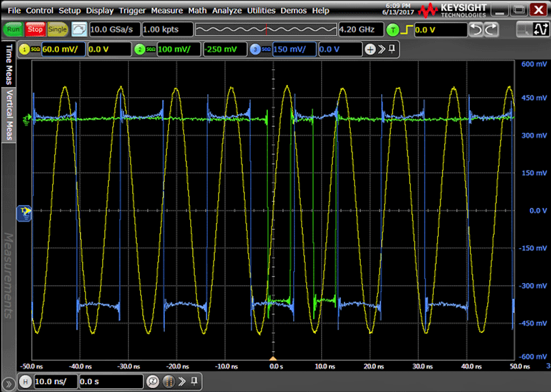
Task: Toggle Channel 1 yellow display on/off
Action: click(x=25, y=49)
